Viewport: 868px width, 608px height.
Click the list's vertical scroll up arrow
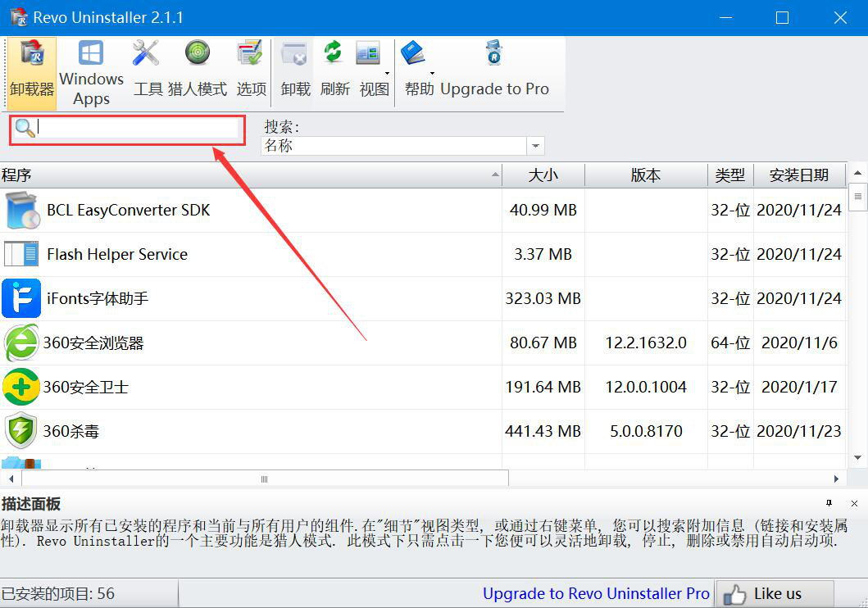[857, 173]
